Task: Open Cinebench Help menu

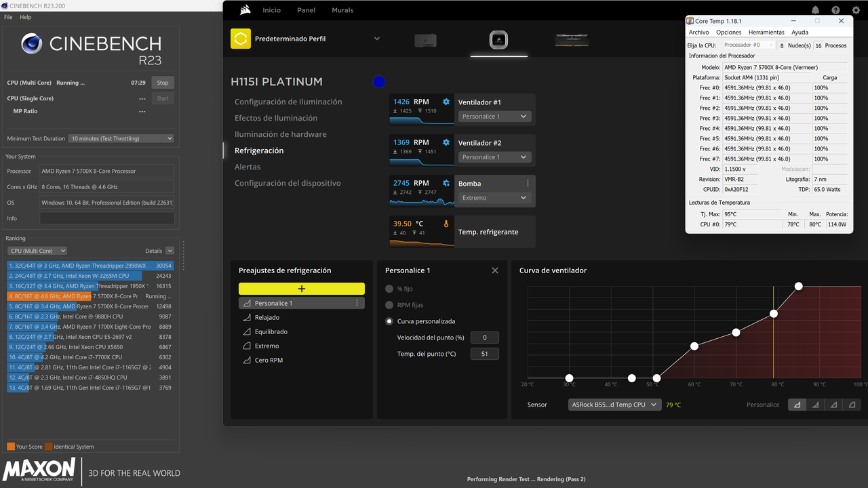Action: [x=26, y=17]
